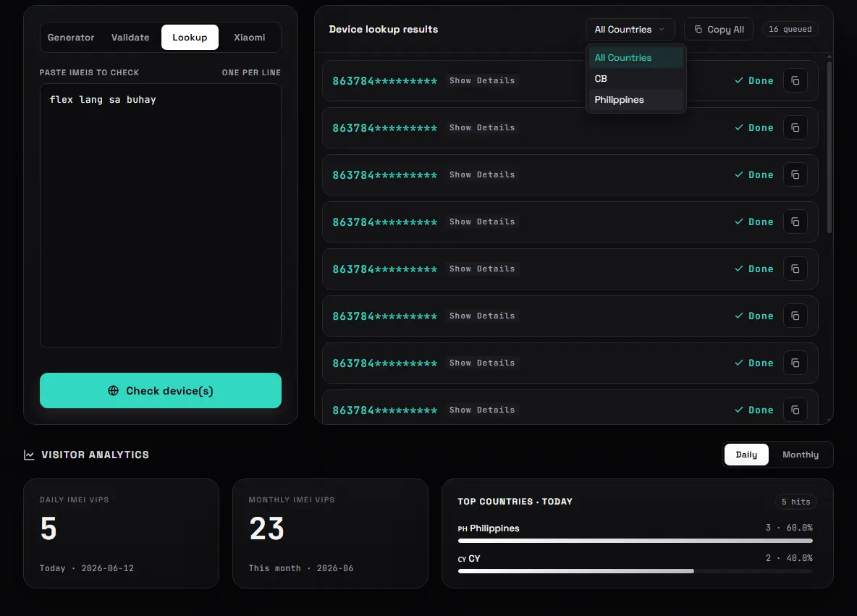Show Details for the fourth result

[x=481, y=221]
